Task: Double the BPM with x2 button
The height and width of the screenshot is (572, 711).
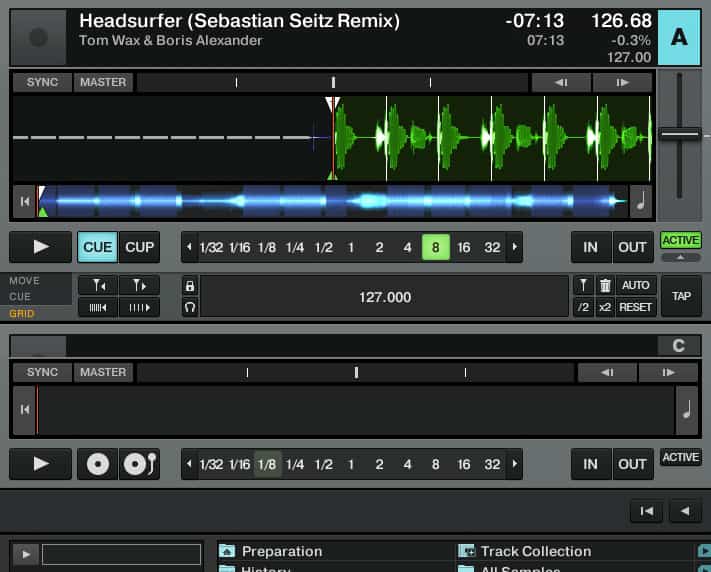Action: point(605,308)
